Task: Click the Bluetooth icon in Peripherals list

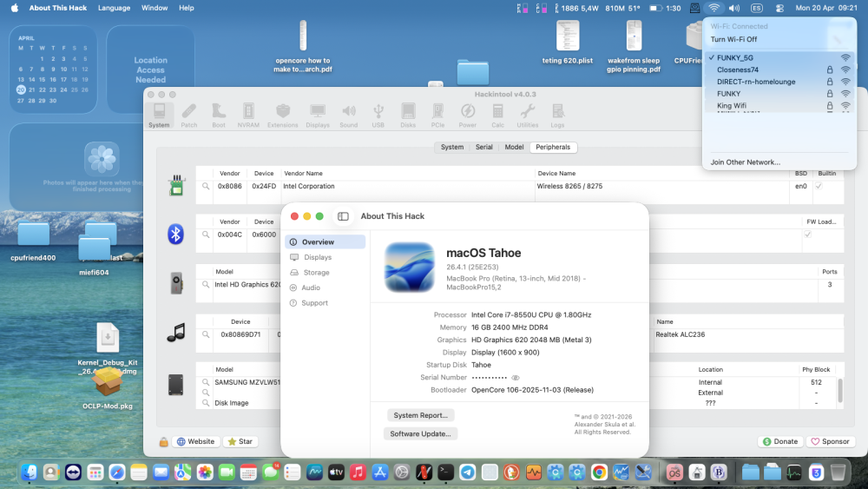Action: tap(176, 234)
